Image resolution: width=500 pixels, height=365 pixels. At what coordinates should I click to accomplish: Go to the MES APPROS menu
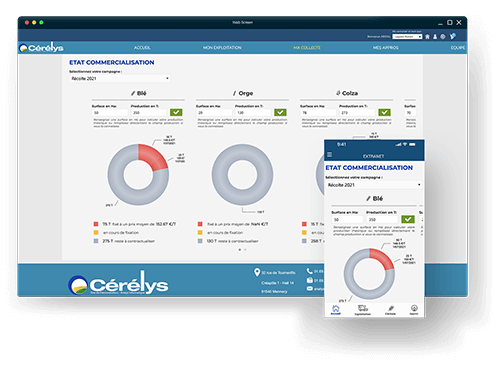386,48
